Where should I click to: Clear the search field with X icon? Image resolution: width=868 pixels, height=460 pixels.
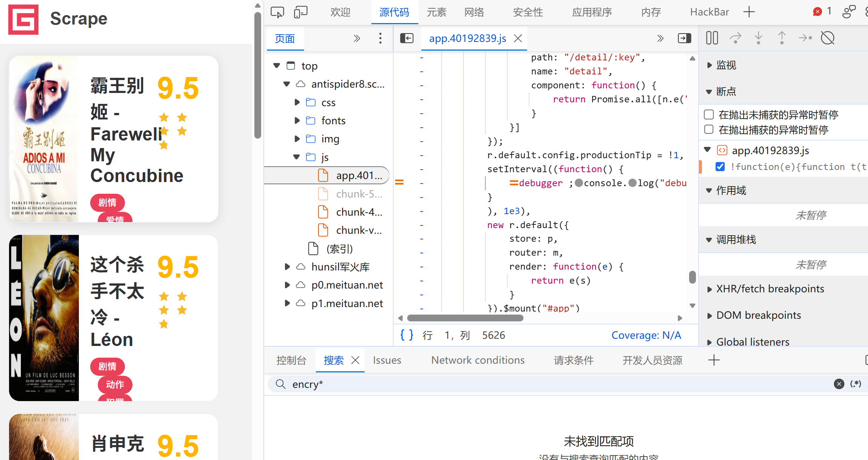coord(839,384)
